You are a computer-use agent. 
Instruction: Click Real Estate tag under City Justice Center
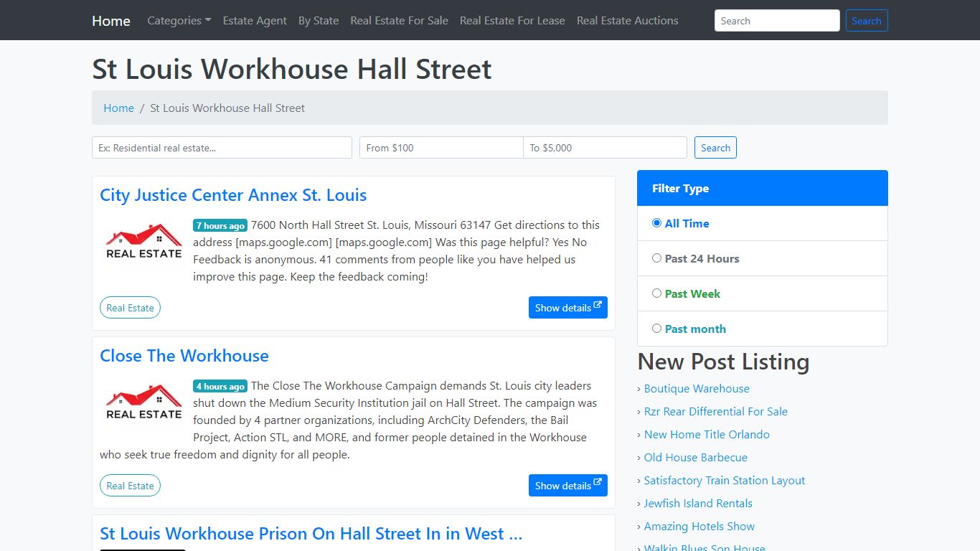pos(130,308)
